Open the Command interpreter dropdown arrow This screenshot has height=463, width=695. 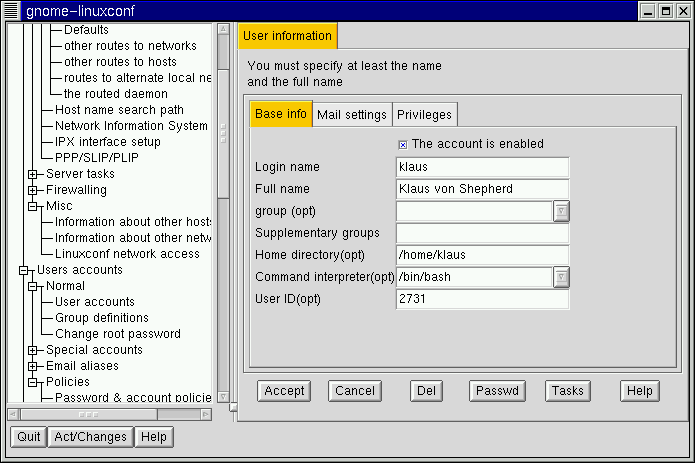pyautogui.click(x=561, y=277)
